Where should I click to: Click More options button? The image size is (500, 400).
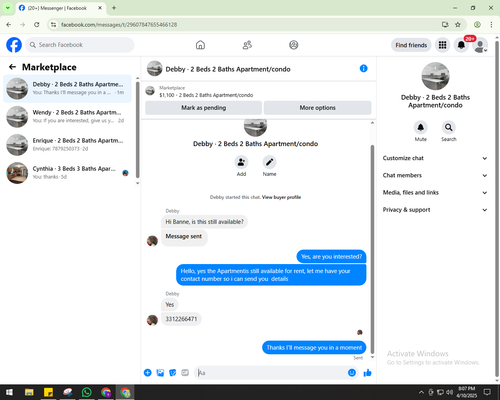[317, 108]
